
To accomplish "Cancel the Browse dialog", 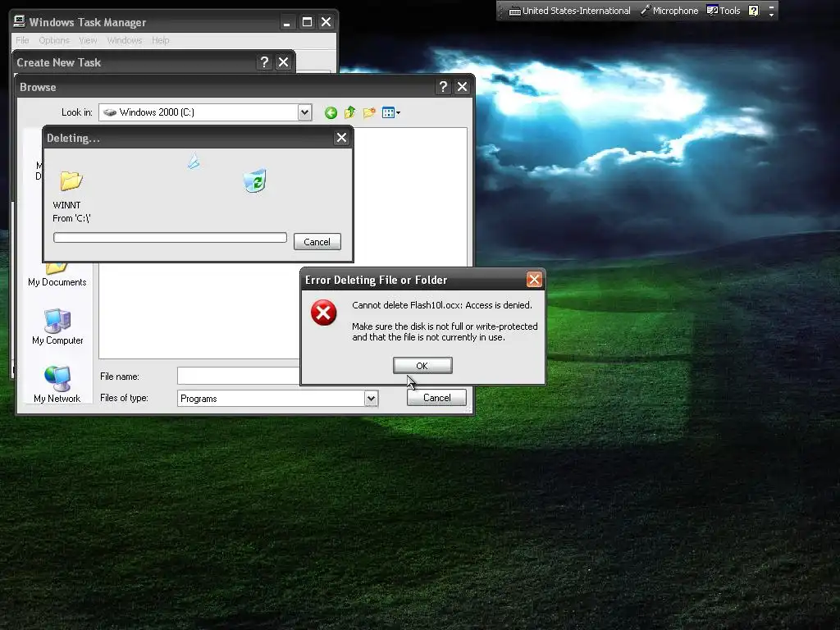I will [x=436, y=398].
